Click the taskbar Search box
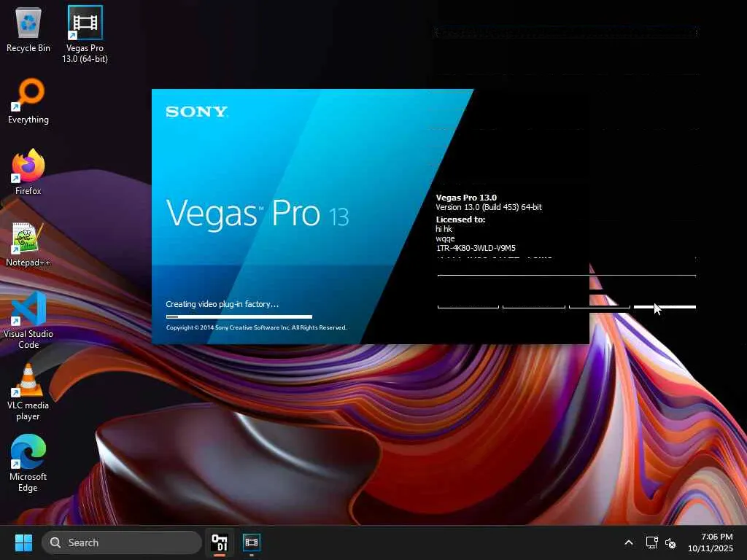Image resolution: width=747 pixels, height=560 pixels. click(x=122, y=542)
